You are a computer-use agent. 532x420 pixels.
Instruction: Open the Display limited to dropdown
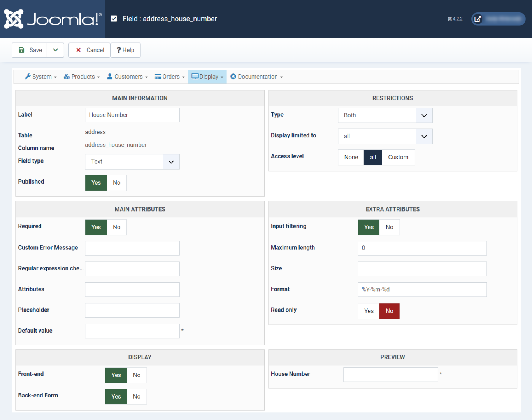(385, 136)
